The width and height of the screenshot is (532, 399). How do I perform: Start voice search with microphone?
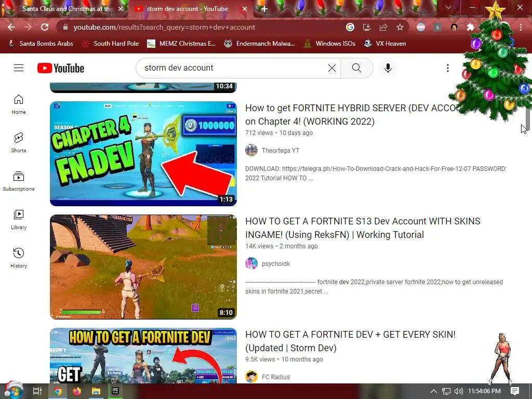pos(388,68)
